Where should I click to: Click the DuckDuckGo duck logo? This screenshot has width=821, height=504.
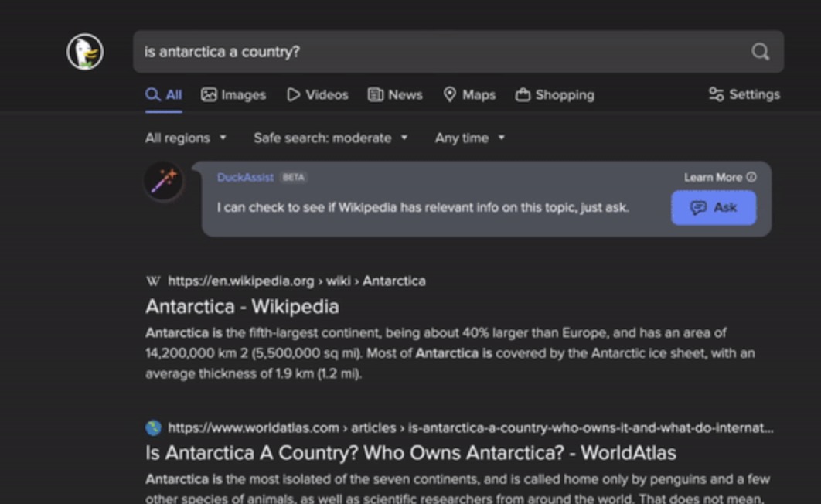85,51
